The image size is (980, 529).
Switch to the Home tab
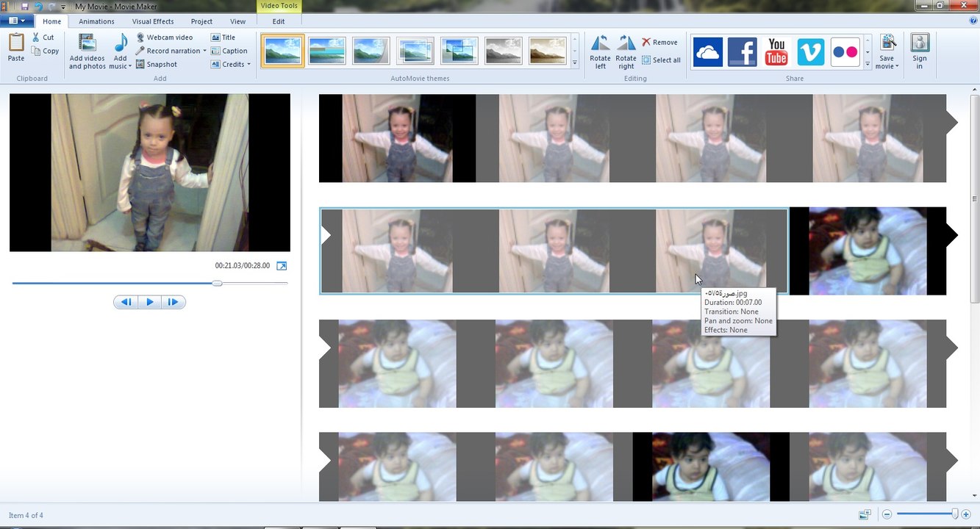(51, 21)
